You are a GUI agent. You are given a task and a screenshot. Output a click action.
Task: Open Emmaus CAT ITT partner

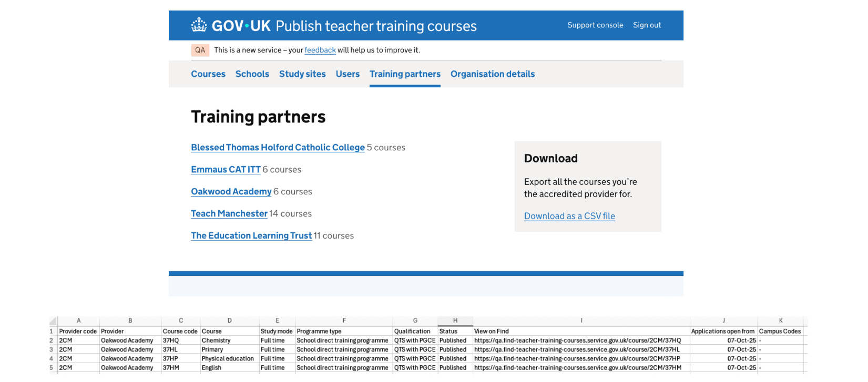point(226,170)
